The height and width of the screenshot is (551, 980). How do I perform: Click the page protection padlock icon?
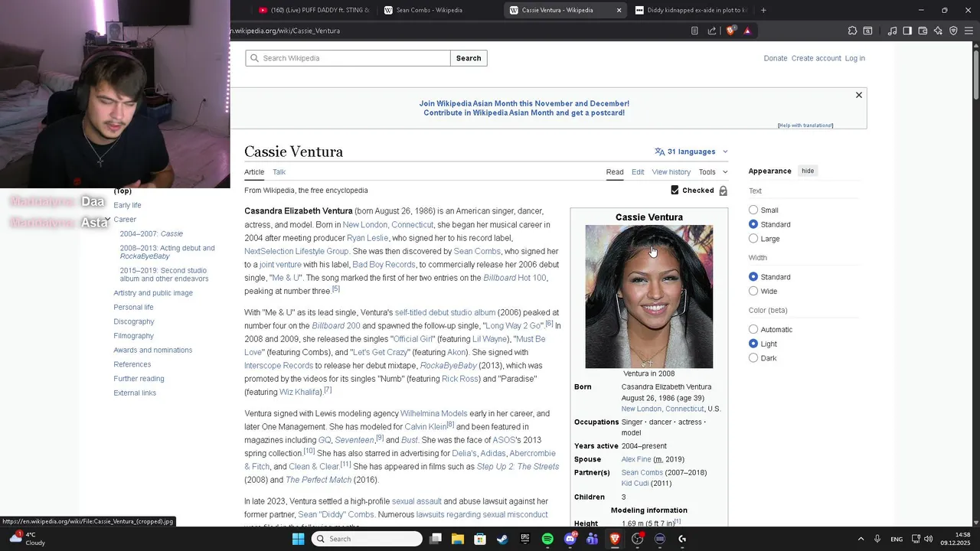723,191
